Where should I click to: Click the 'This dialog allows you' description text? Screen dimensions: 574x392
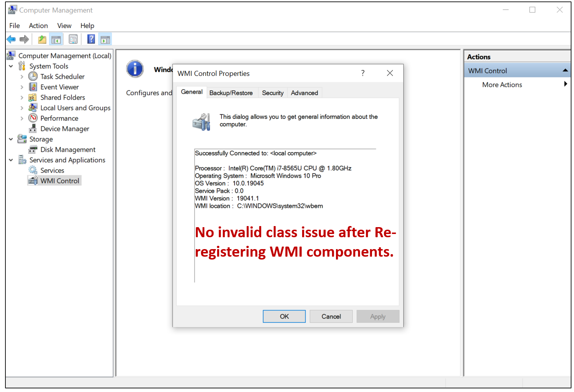[x=299, y=121]
